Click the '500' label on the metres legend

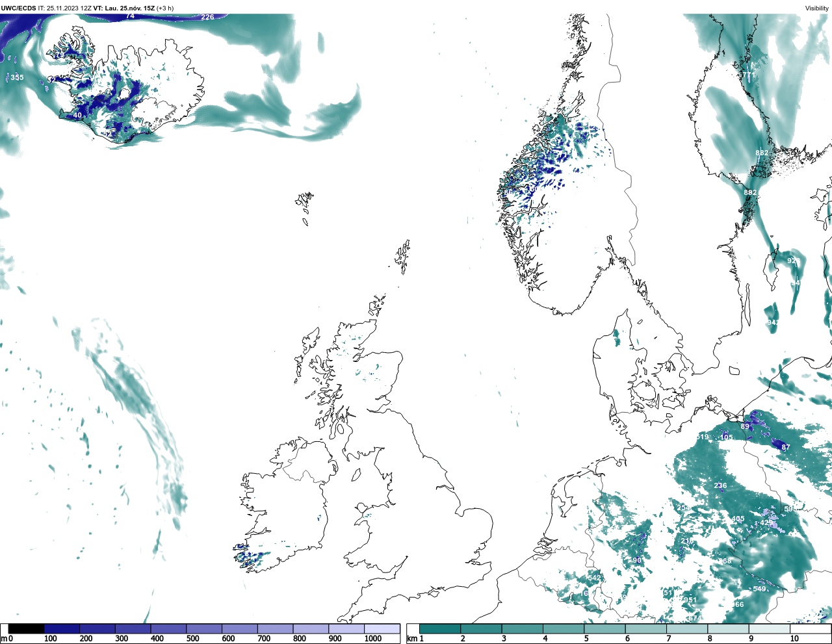point(192,639)
